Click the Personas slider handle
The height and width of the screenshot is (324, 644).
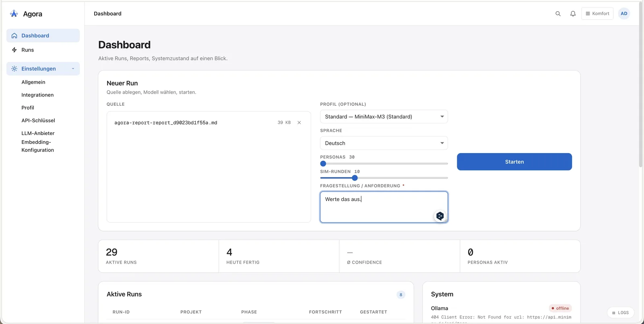[x=323, y=164]
